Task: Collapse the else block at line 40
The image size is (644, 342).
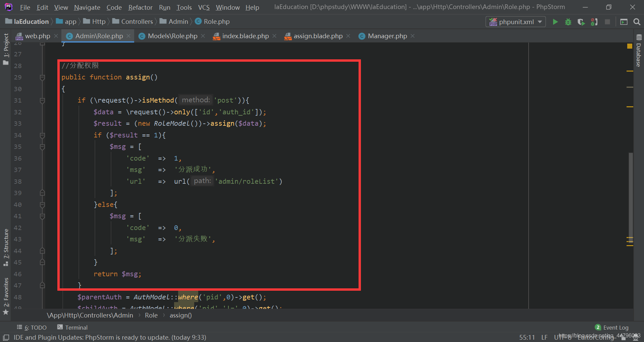Action: click(x=42, y=205)
